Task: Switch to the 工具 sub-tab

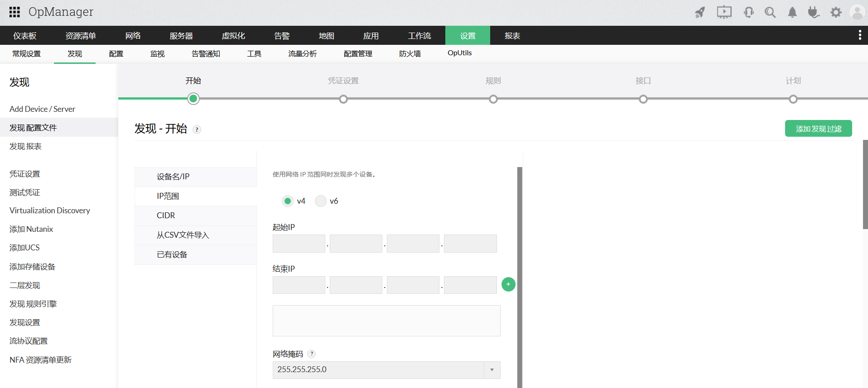Action: (254, 54)
